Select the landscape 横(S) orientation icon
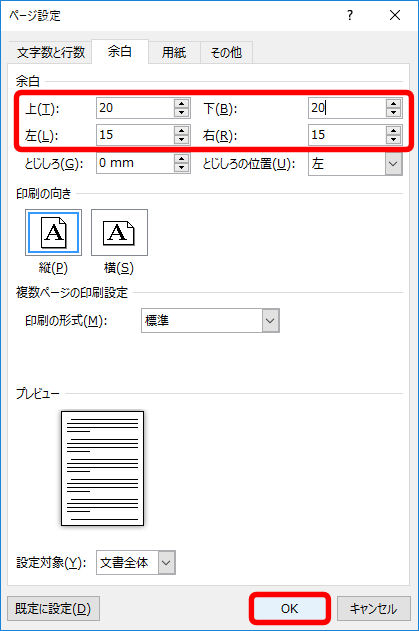 (119, 232)
